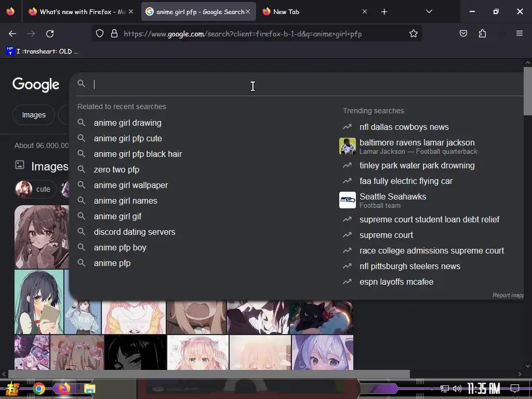Click the horizontal page scrollbar
Image resolution: width=532 pixels, height=399 pixels.
[x=209, y=374]
